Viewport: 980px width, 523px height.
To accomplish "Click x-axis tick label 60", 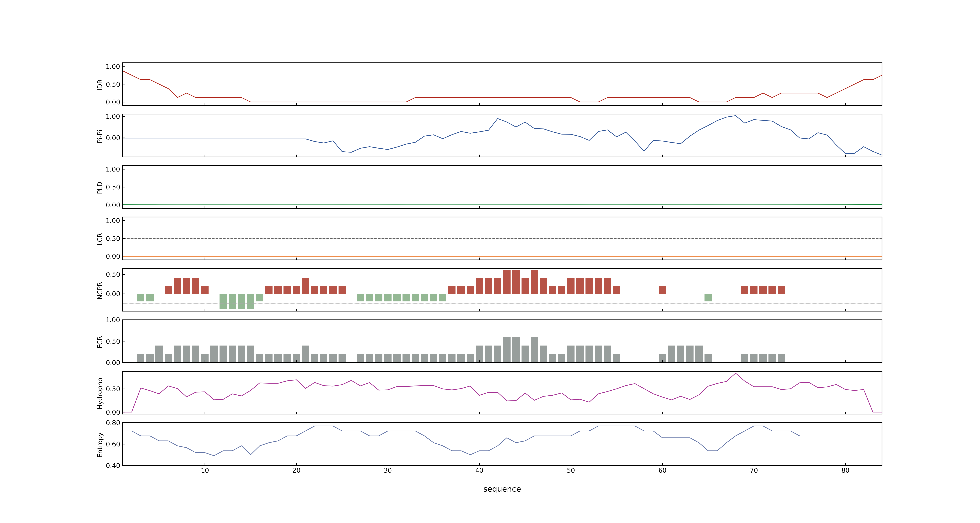I will pyautogui.click(x=662, y=470).
